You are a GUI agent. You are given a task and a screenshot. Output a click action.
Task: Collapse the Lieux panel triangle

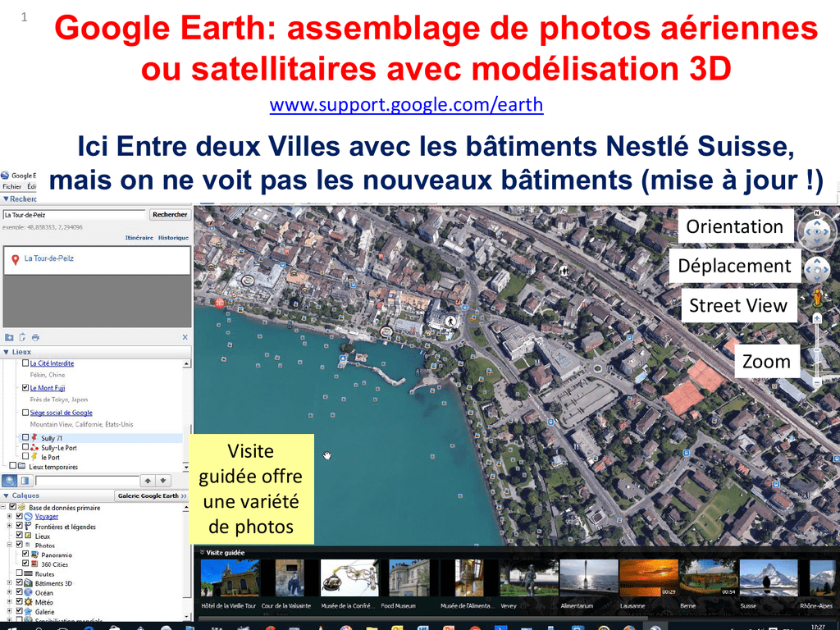click(x=6, y=352)
